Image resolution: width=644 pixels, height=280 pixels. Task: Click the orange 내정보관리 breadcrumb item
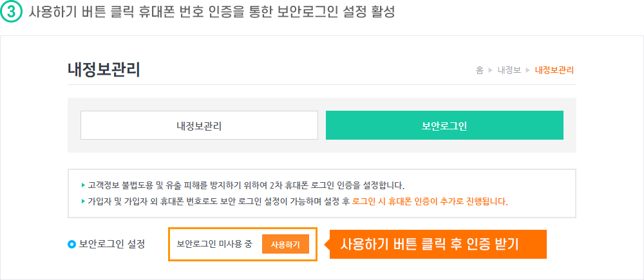point(554,70)
